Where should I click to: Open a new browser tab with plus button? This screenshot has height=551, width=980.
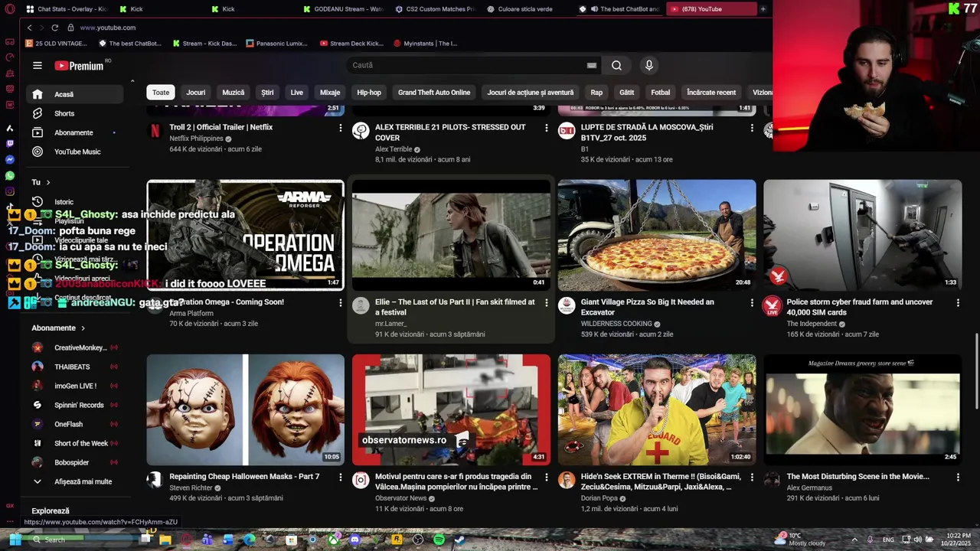tap(763, 9)
